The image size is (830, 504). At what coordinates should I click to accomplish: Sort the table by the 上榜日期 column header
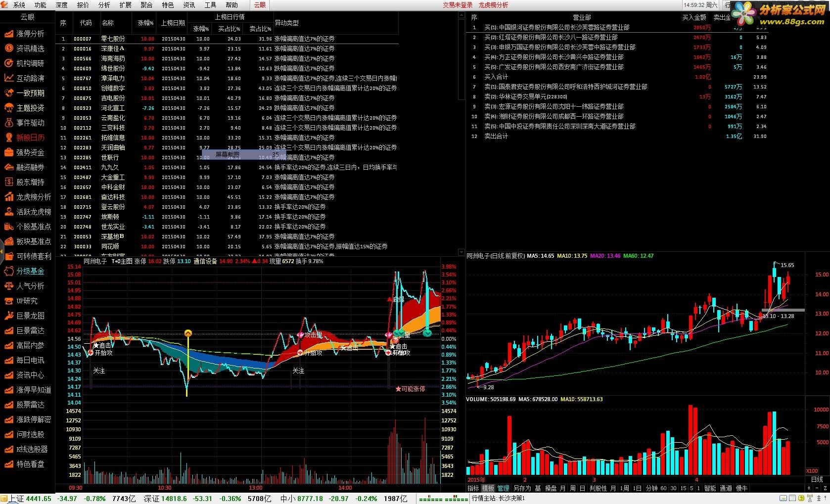[173, 23]
